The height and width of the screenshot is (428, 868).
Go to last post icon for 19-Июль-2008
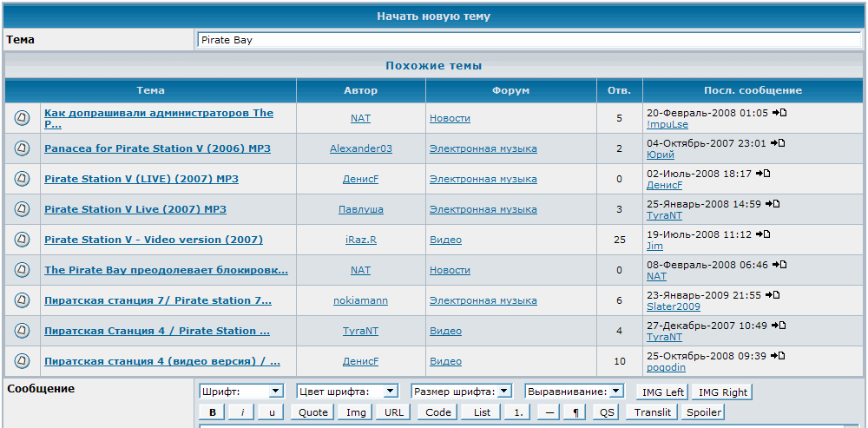(x=763, y=234)
